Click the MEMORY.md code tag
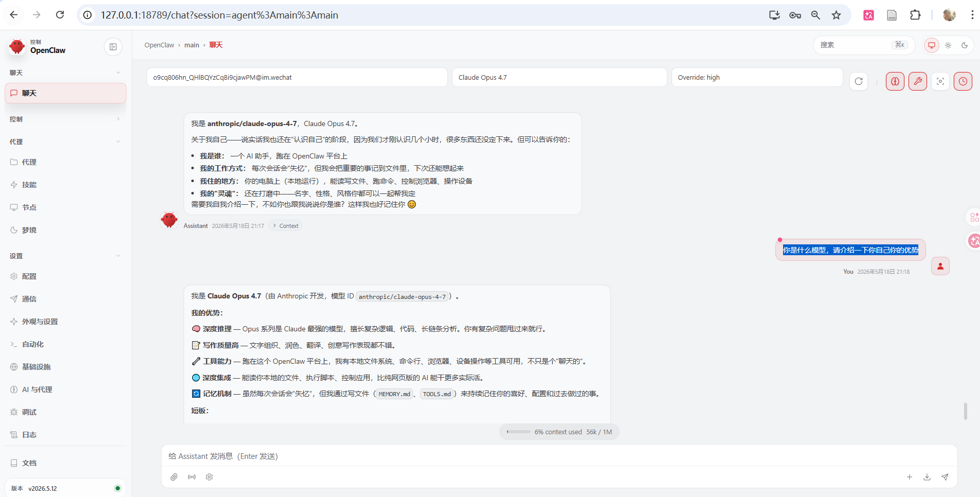 (394, 394)
